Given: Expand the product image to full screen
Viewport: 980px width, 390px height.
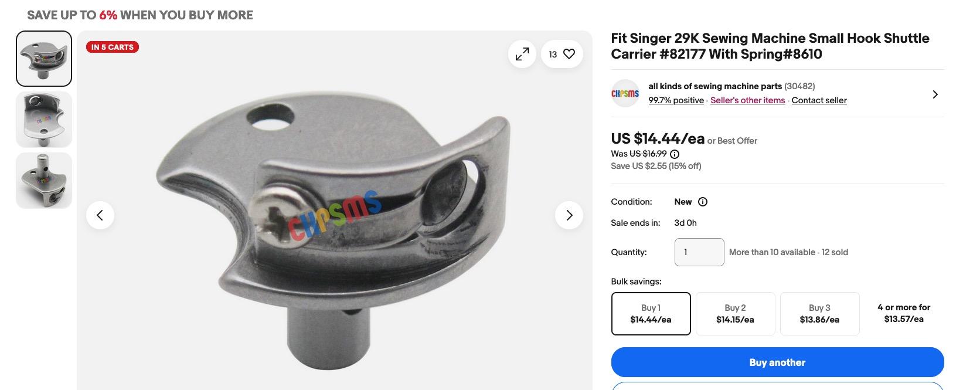Looking at the screenshot, I should coord(522,54).
